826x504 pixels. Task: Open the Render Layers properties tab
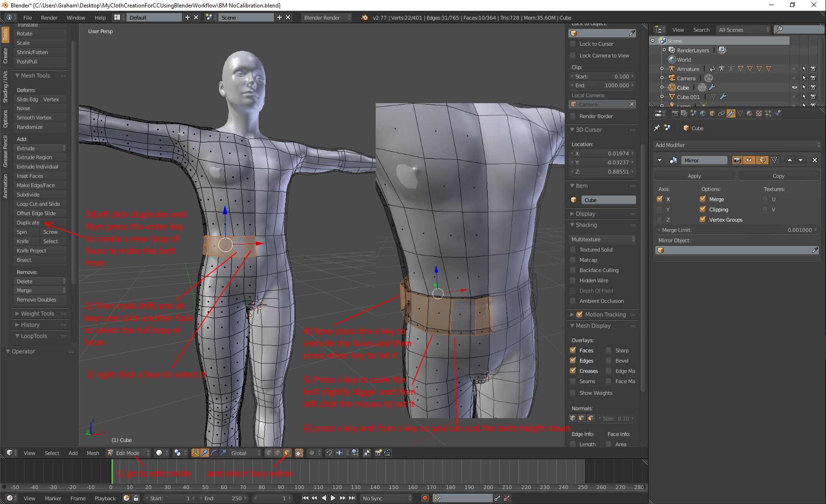pos(684,113)
